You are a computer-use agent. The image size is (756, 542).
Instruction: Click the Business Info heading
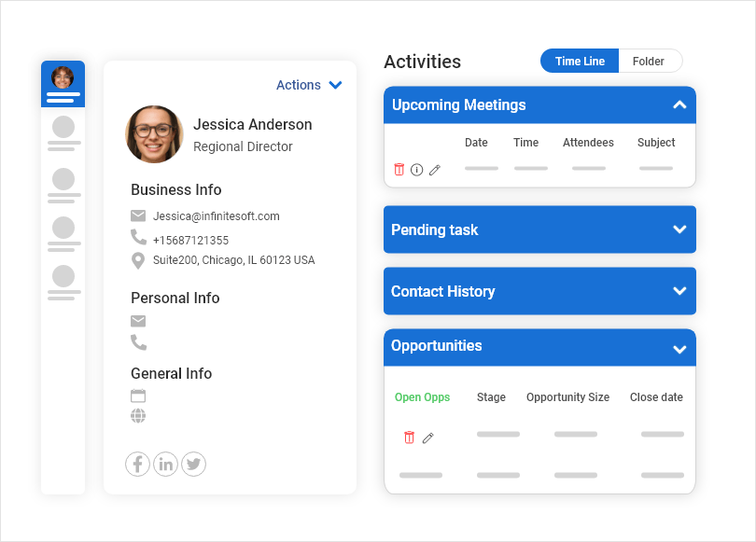(x=176, y=189)
